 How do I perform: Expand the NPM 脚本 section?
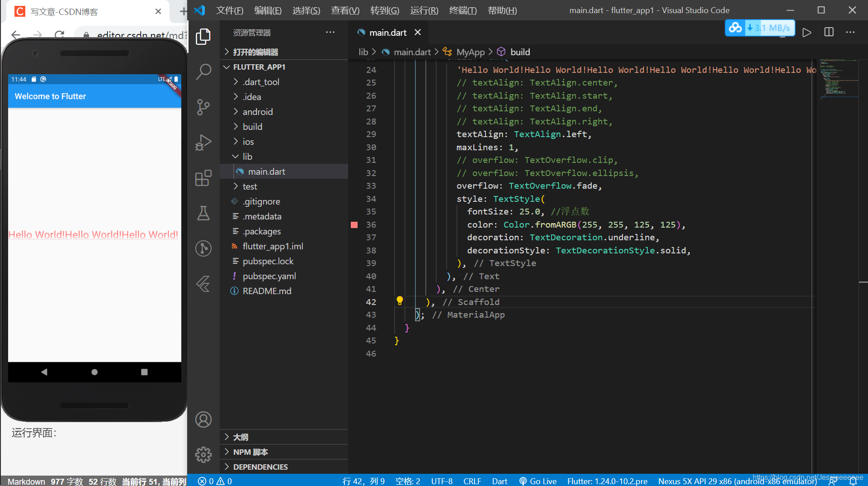tap(284, 452)
